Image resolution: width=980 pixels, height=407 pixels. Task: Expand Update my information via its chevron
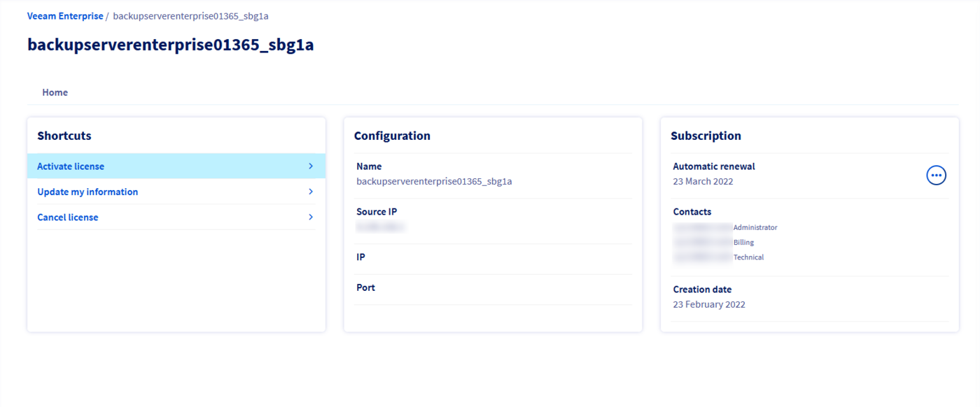point(310,191)
